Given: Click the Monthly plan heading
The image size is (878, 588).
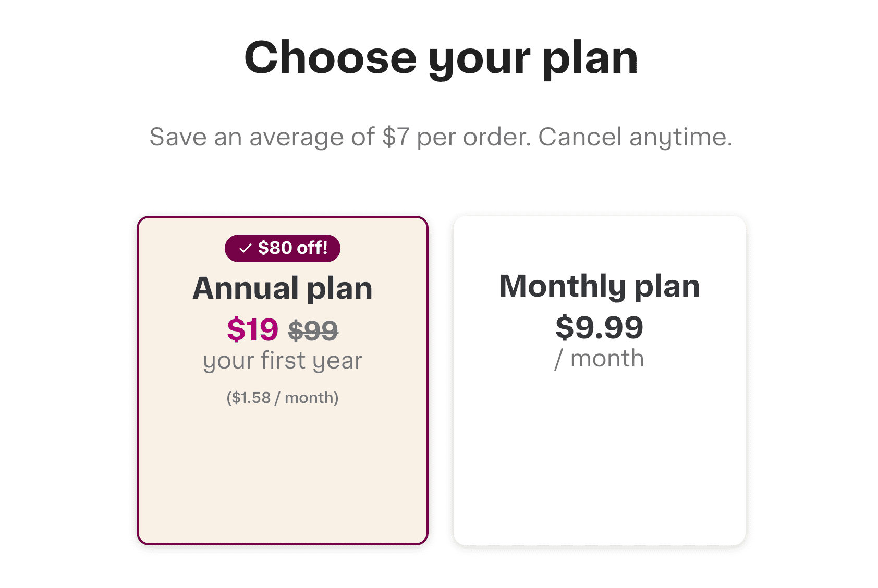Looking at the screenshot, I should coord(600,286).
